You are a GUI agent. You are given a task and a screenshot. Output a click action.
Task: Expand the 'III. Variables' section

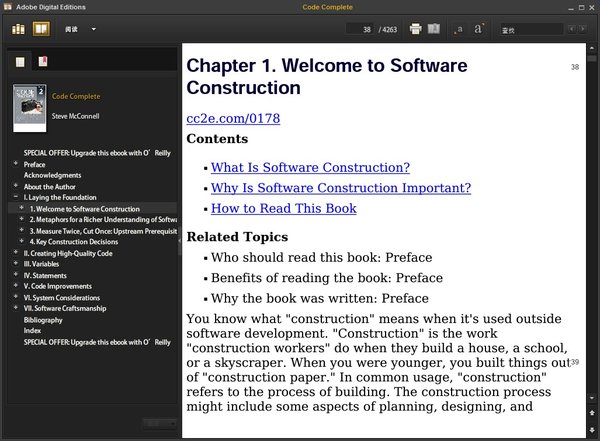14,264
